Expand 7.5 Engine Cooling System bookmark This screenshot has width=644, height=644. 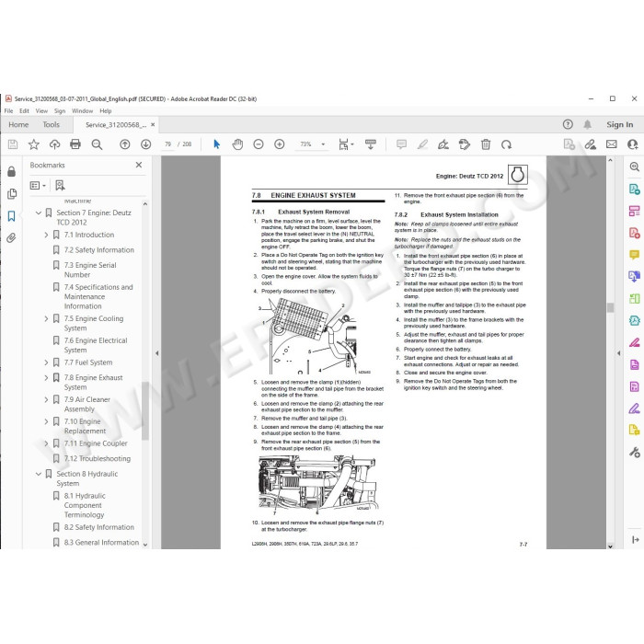[46, 318]
